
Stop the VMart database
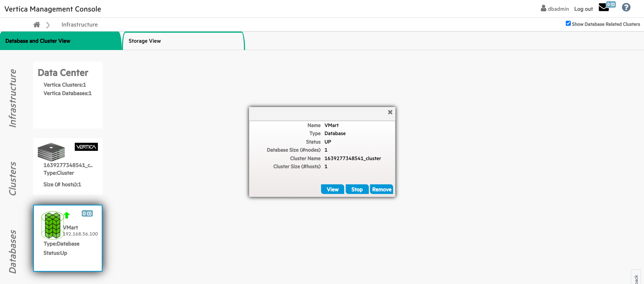(x=357, y=189)
